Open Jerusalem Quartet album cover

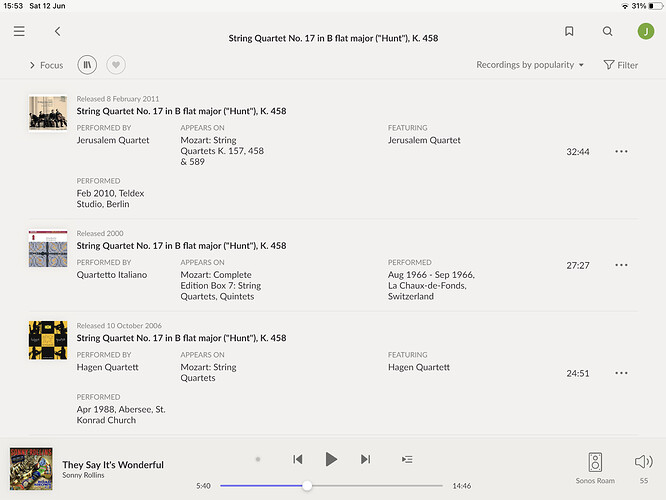pos(48,113)
